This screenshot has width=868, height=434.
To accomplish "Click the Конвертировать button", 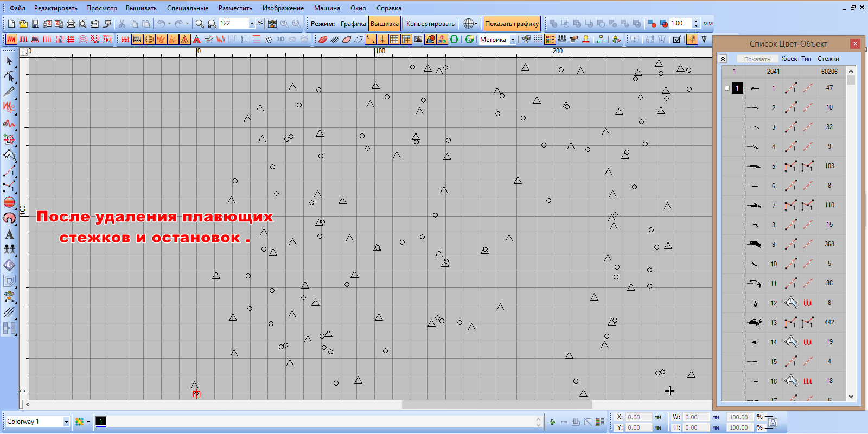I will click(x=430, y=23).
